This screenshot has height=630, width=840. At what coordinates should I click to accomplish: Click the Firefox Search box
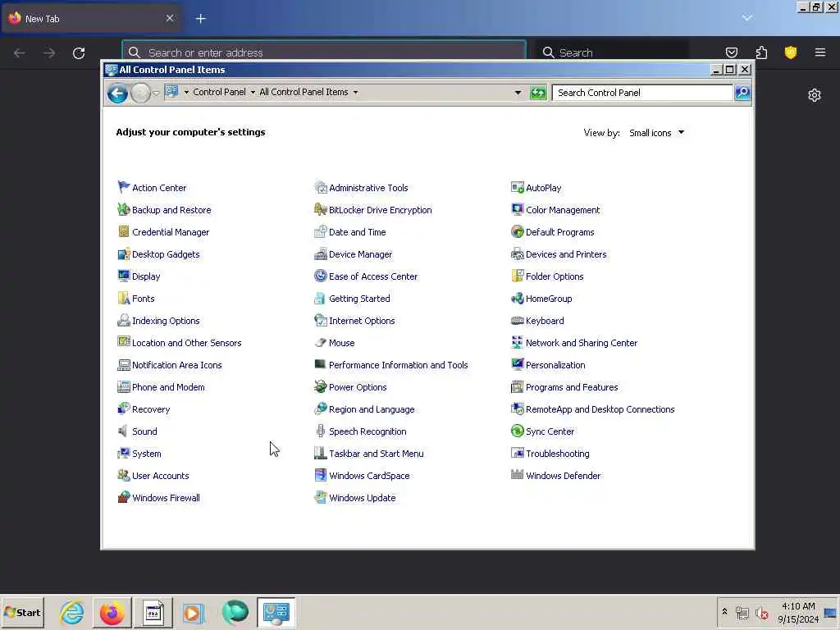pos(612,52)
